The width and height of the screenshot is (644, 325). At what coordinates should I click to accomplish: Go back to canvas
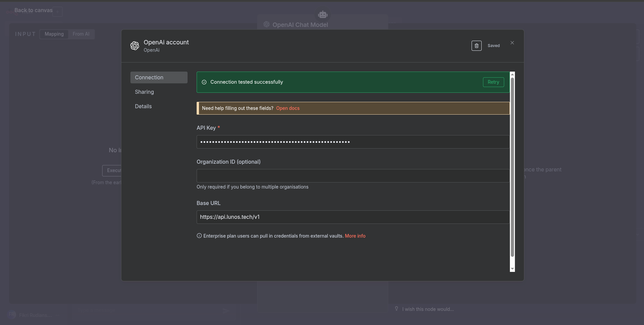[x=33, y=10]
